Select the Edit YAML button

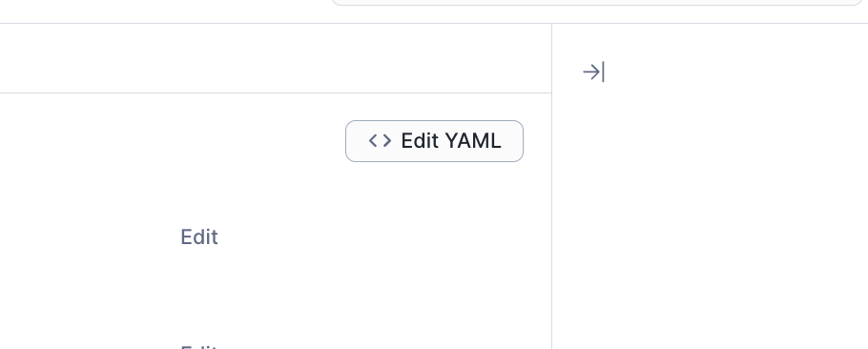pyautogui.click(x=434, y=141)
